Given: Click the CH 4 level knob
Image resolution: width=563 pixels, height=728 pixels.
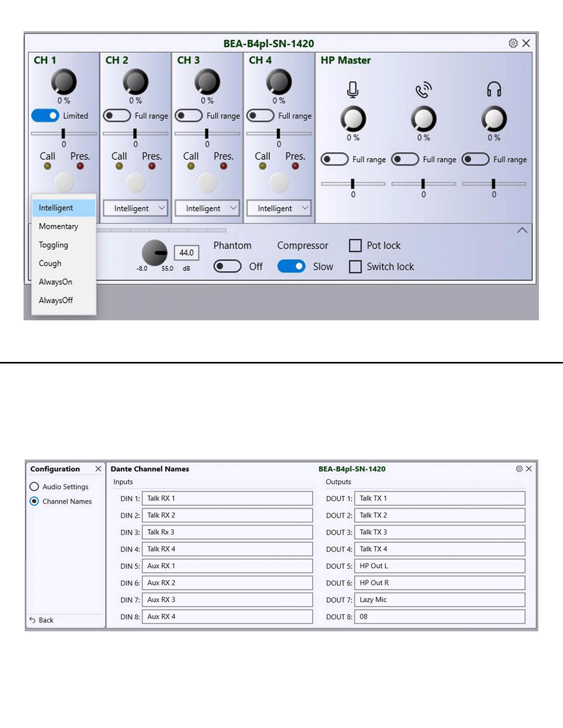Looking at the screenshot, I should click(278, 82).
